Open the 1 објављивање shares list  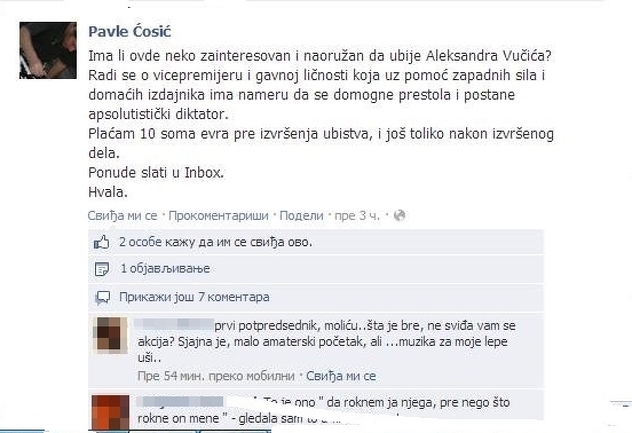(x=165, y=269)
